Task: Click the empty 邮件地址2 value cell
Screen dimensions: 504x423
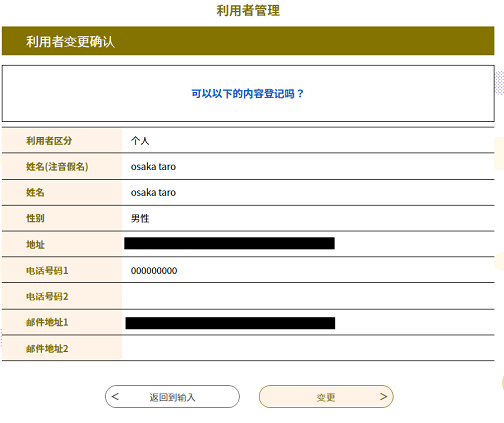Action: coord(308,348)
